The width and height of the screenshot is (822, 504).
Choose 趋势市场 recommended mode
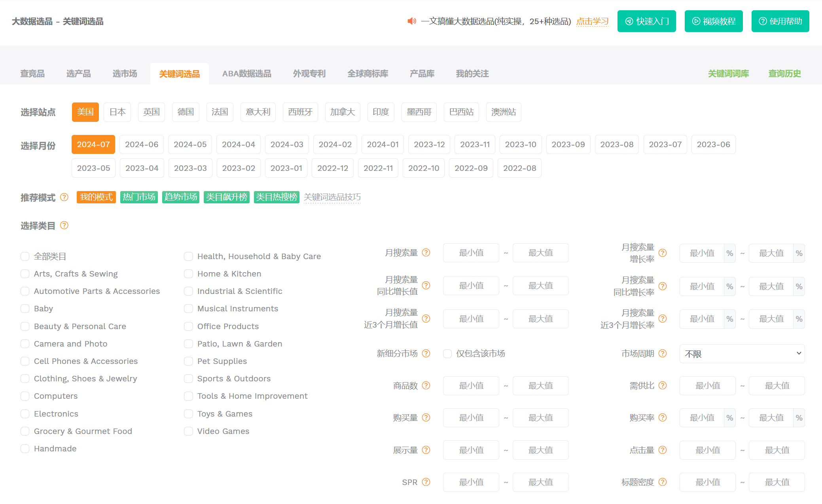click(181, 197)
